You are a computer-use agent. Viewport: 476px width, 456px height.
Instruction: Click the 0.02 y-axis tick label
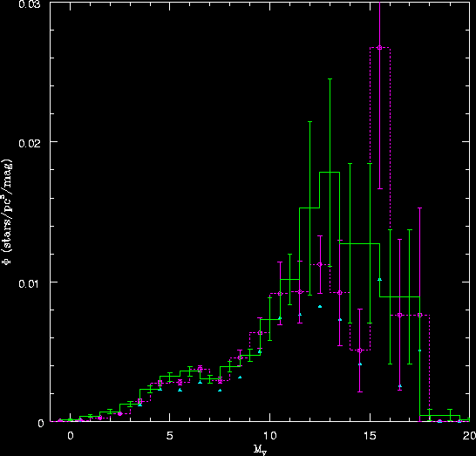click(30, 143)
